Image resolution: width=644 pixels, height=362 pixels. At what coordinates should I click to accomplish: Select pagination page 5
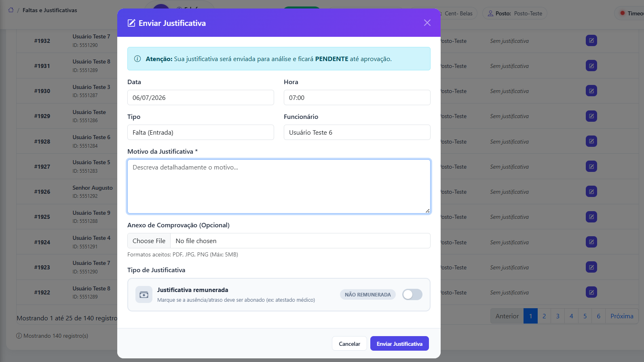pos(585,316)
